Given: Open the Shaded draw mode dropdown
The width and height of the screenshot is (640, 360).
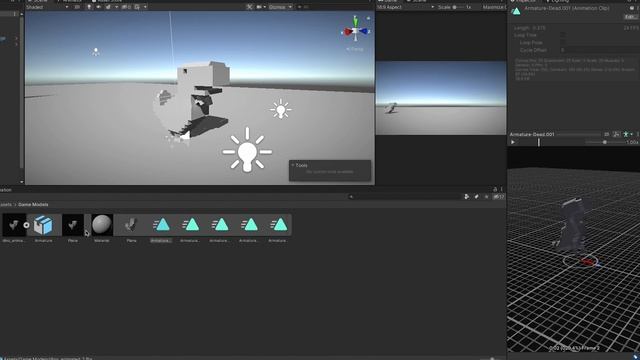Looking at the screenshot, I should click(47, 7).
